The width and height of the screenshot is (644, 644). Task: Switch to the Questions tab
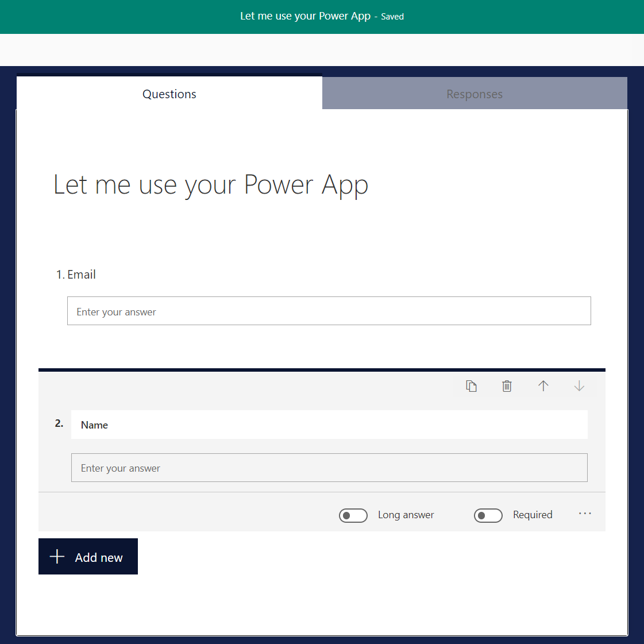click(169, 94)
